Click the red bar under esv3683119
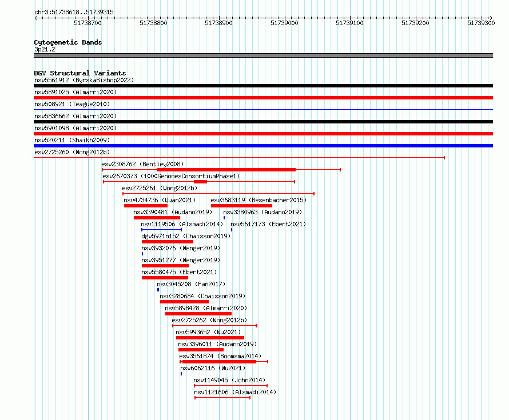This screenshot has width=509, height=420. tap(241, 206)
